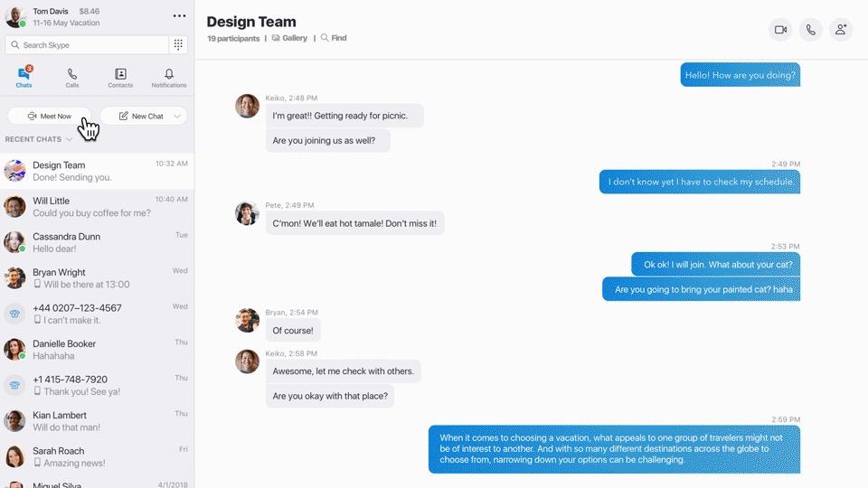Open the three-dot more options menu
This screenshot has height=488, width=868.
[x=179, y=16]
